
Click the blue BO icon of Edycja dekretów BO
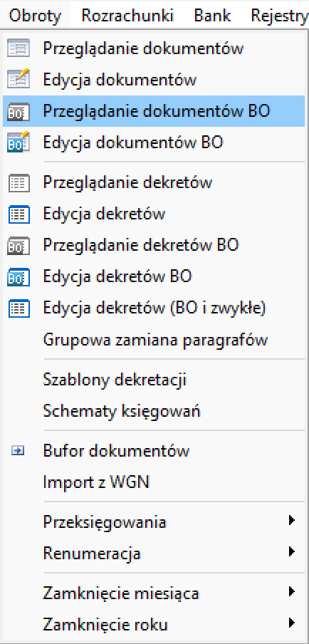click(x=19, y=277)
